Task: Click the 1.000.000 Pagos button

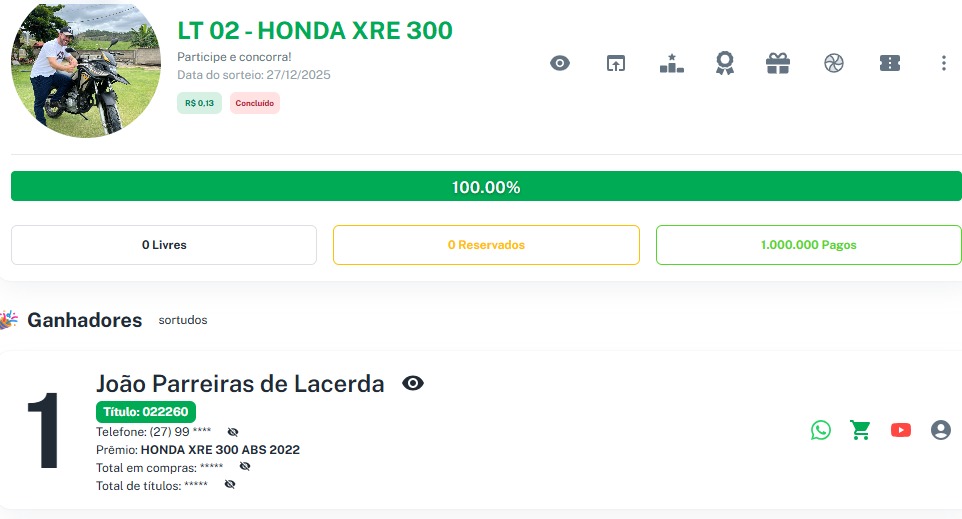Action: pos(808,245)
